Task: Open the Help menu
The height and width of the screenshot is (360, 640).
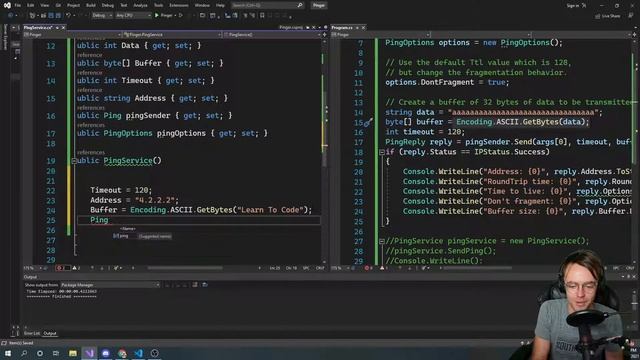Action: point(220,5)
